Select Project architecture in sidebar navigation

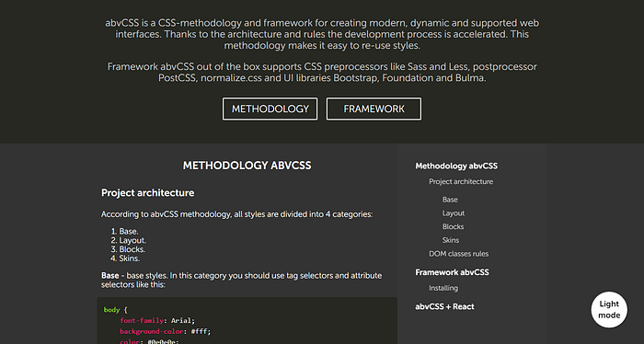click(461, 181)
